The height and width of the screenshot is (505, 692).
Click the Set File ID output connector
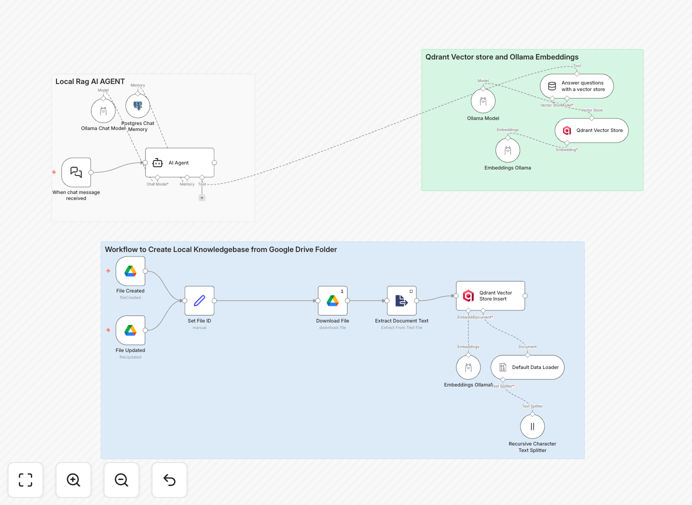point(214,301)
